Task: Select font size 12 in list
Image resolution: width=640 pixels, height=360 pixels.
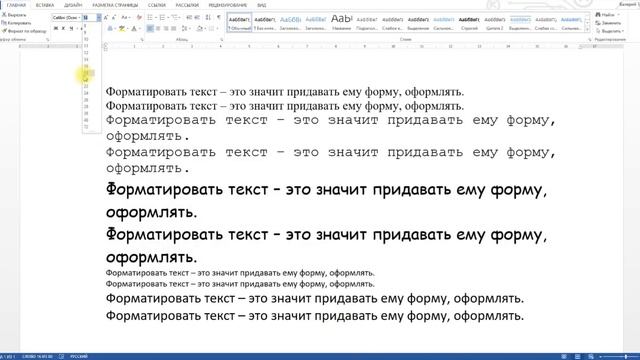Action: click(x=91, y=53)
